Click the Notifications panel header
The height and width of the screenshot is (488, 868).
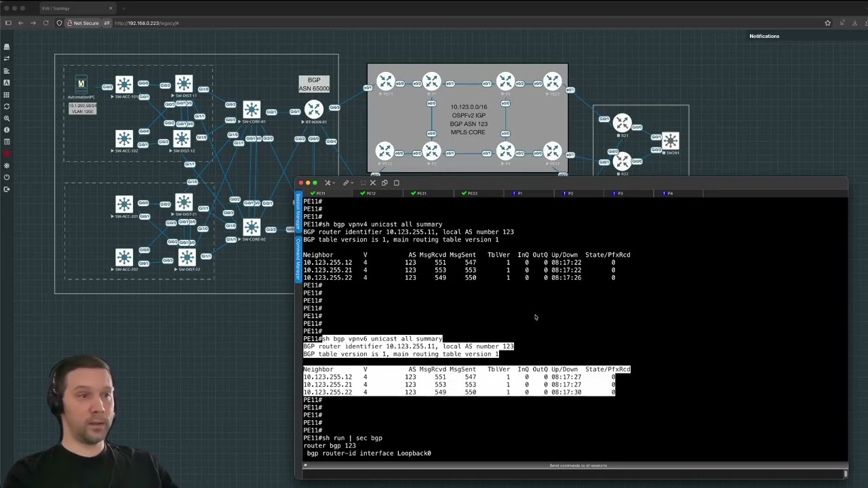764,36
